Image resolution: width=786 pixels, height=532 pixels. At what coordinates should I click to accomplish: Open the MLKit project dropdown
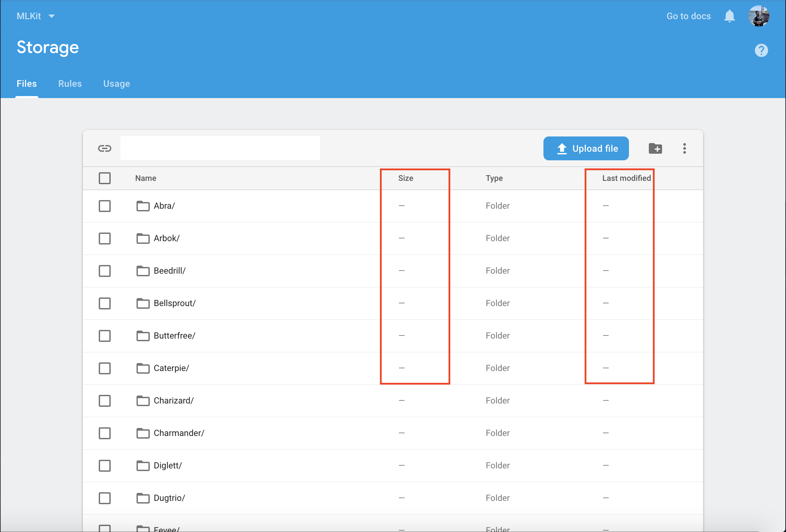[x=36, y=16]
